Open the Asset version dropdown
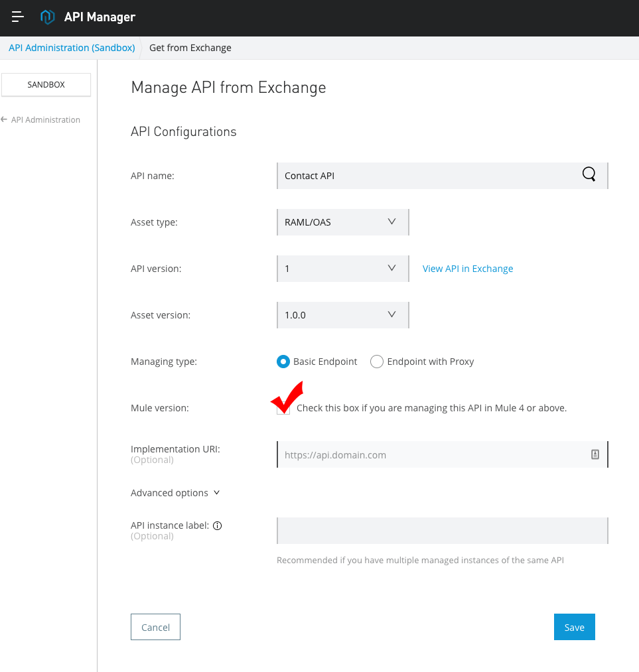 tap(343, 315)
